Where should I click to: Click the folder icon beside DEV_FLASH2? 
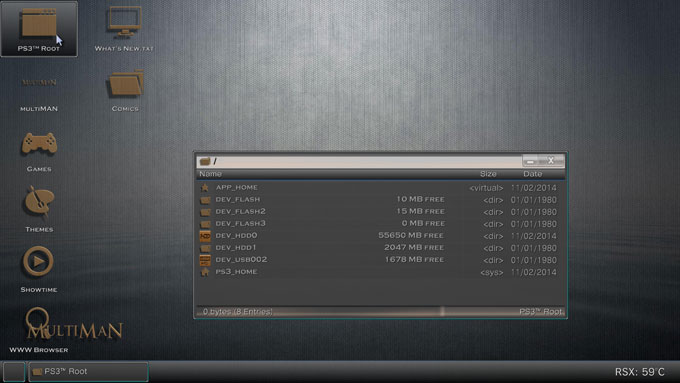[205, 212]
